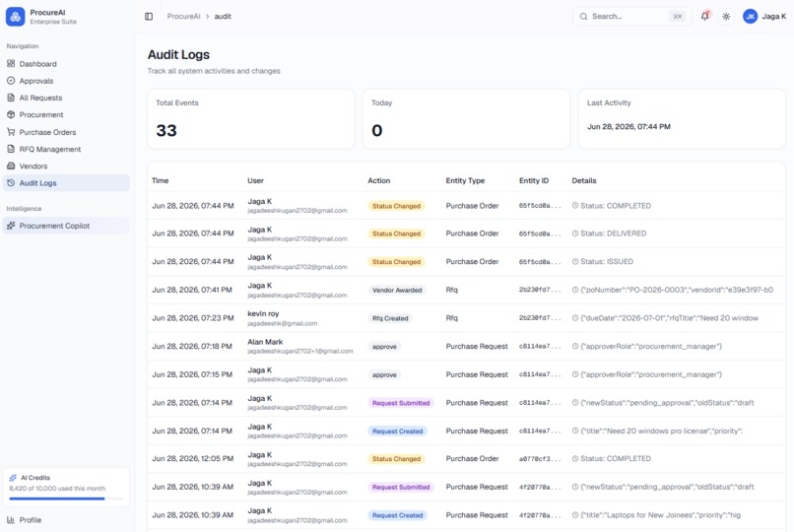The height and width of the screenshot is (532, 794).
Task: Toggle the sidebar panel icon
Action: [x=149, y=16]
